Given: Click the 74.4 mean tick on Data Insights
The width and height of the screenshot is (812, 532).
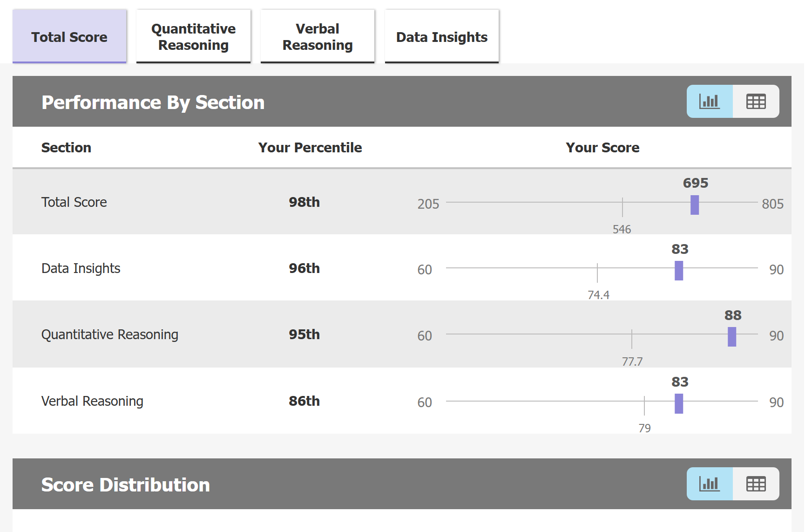Looking at the screenshot, I should coord(597,273).
